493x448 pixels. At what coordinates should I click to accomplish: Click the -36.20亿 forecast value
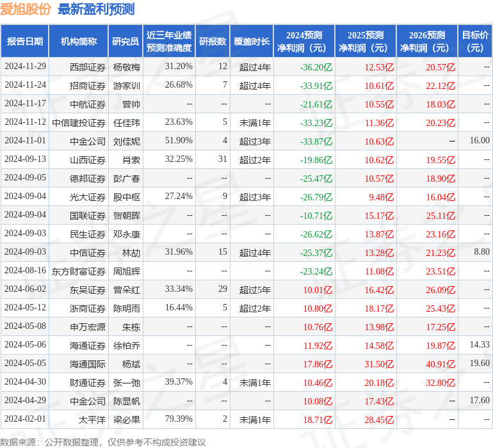(316, 67)
